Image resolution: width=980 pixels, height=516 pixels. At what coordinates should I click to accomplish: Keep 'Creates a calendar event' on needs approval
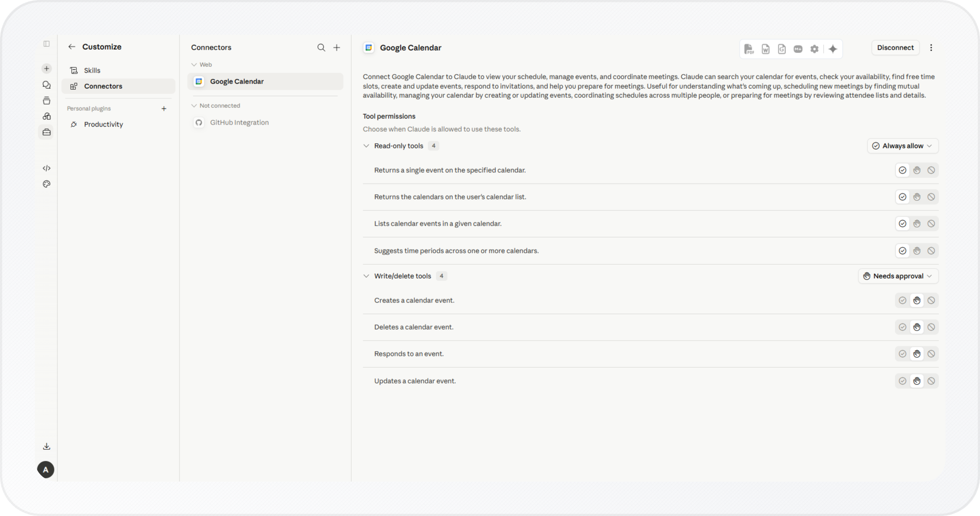point(917,300)
